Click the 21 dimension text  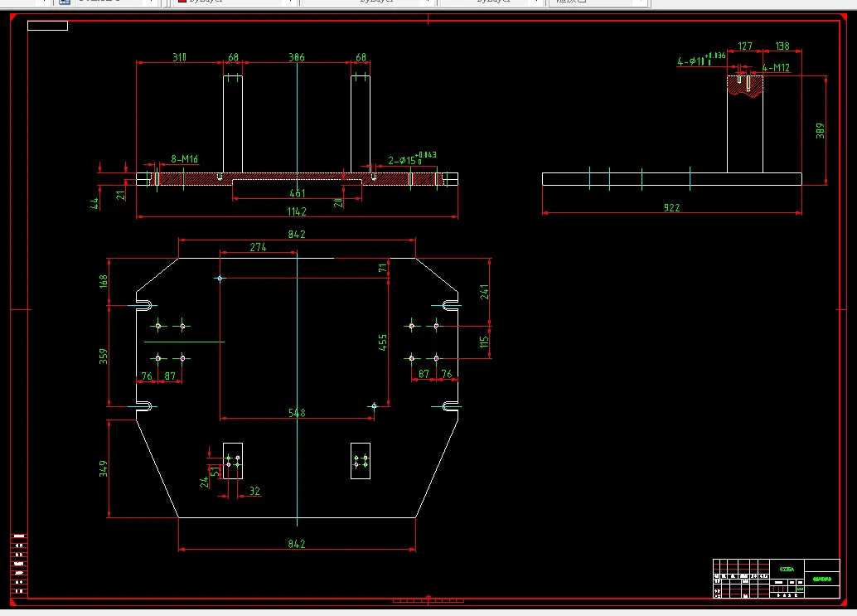[x=120, y=195]
